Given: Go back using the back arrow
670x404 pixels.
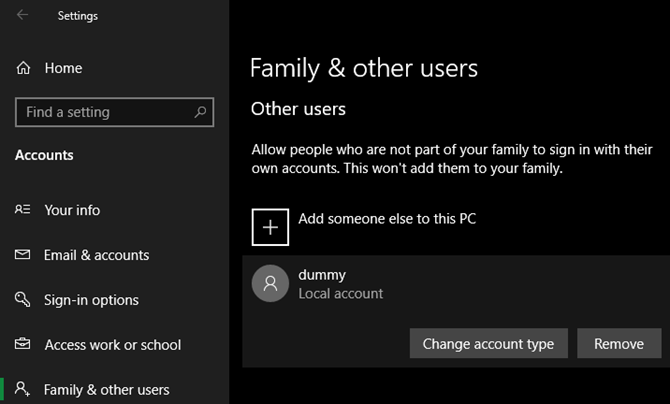Looking at the screenshot, I should (22, 15).
